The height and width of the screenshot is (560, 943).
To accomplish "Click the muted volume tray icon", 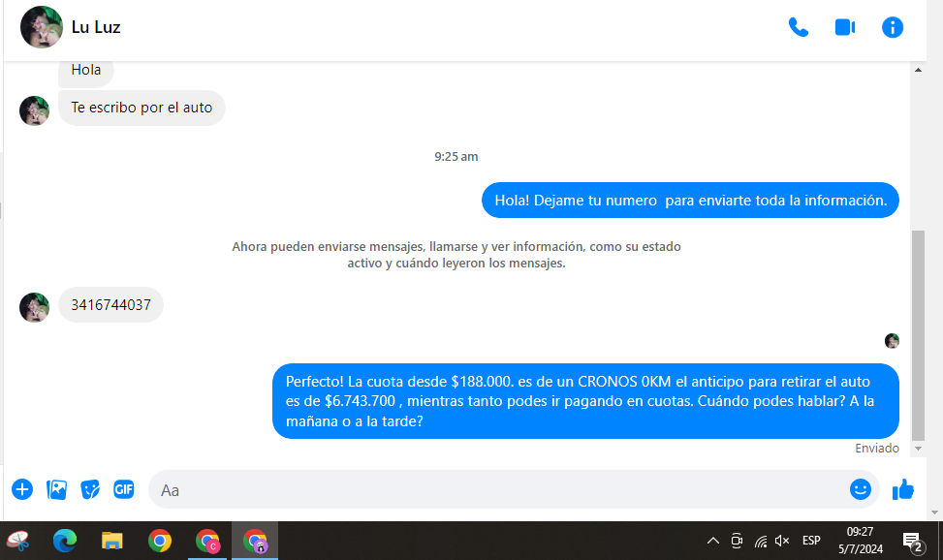I will [782, 541].
